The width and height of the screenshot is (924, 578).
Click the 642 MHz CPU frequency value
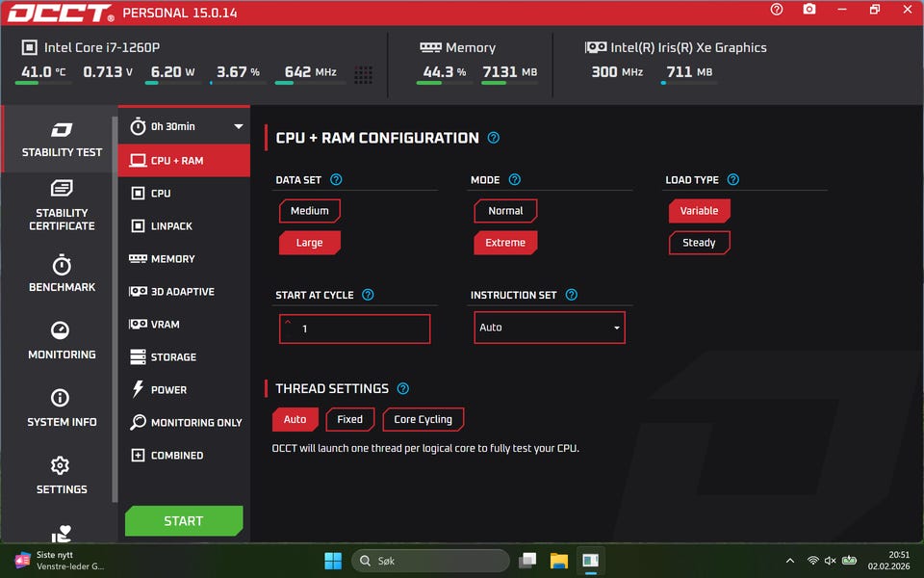[311, 72]
